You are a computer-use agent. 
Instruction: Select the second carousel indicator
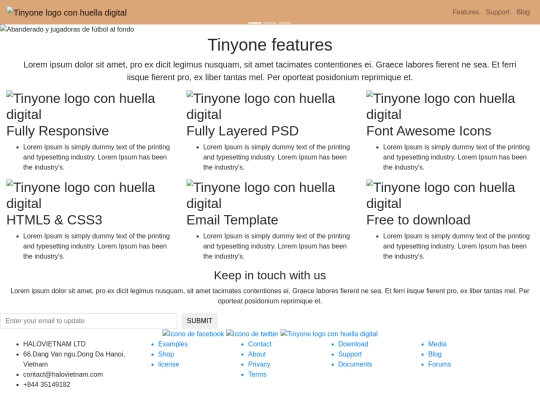pyautogui.click(x=270, y=23)
